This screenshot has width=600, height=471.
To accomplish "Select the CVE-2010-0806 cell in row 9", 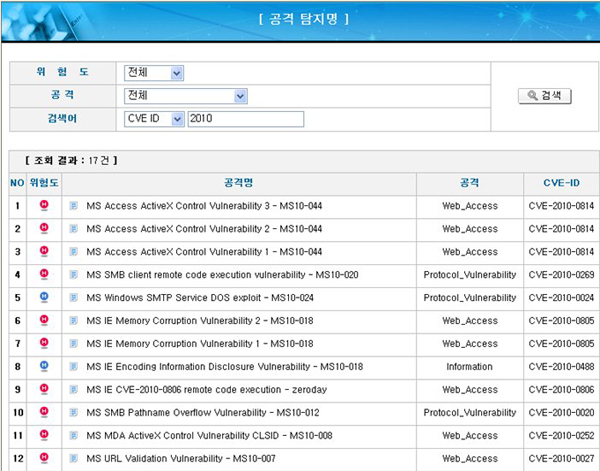I will [x=561, y=390].
